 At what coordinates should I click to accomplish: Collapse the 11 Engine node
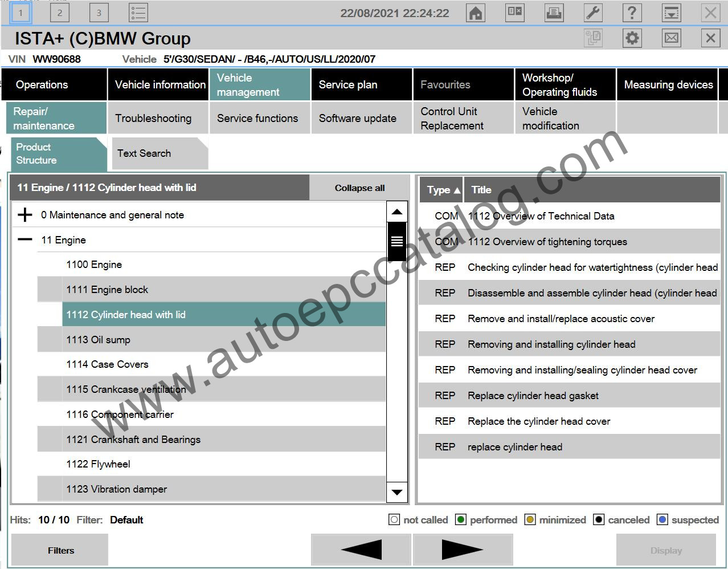24,239
